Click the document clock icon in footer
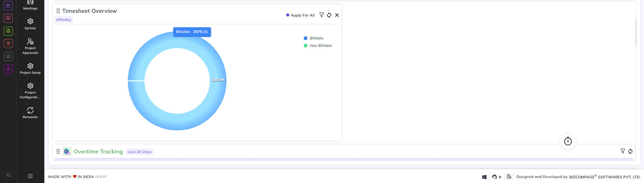 [x=509, y=177]
